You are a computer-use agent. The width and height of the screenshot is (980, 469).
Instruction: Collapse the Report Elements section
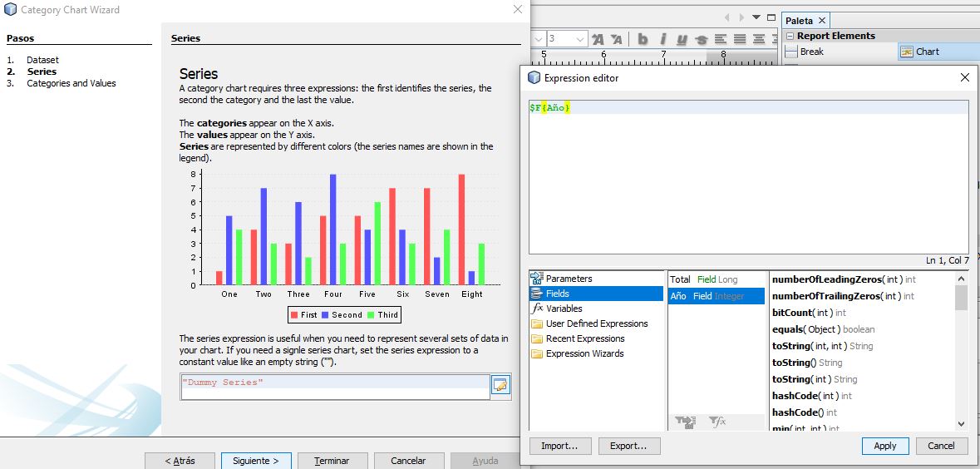[790, 37]
